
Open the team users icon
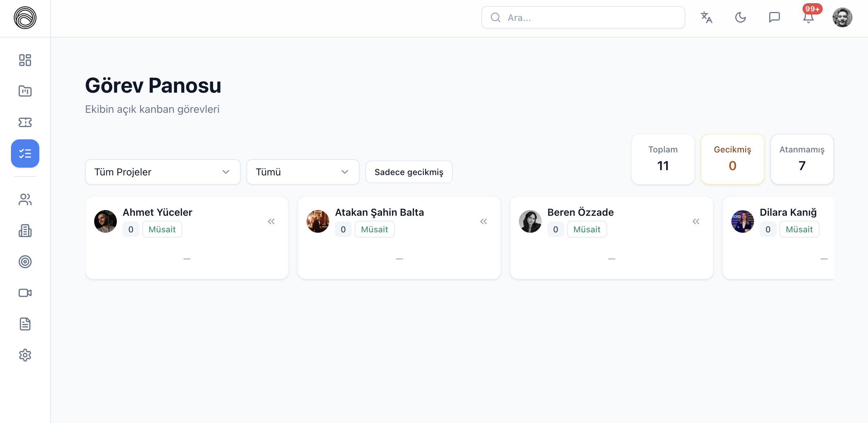pyautogui.click(x=25, y=199)
